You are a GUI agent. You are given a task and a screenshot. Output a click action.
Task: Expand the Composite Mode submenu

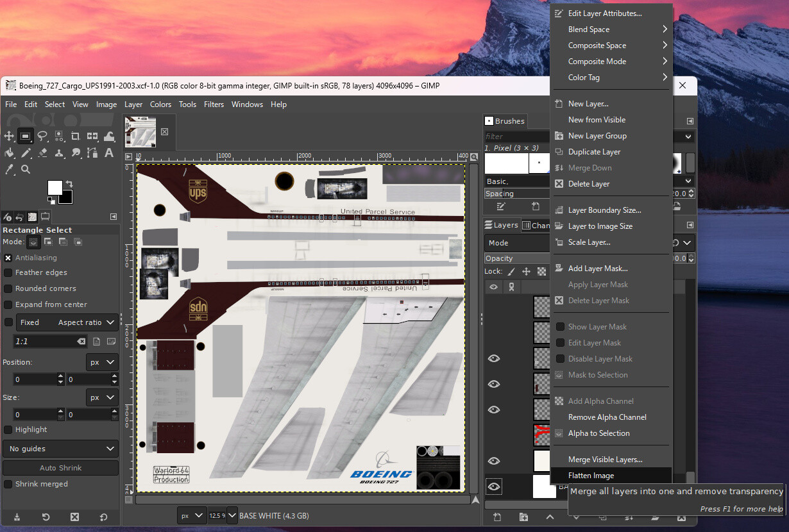(611, 62)
